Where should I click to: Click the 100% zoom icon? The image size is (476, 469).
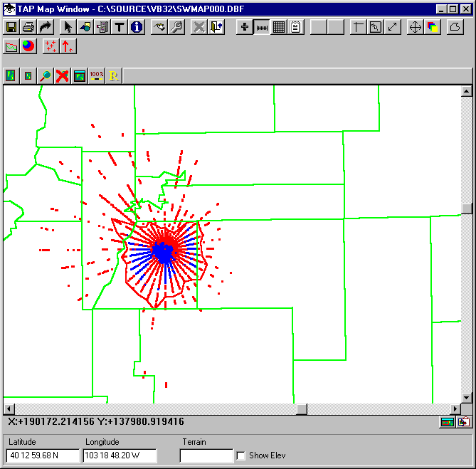coord(97,75)
